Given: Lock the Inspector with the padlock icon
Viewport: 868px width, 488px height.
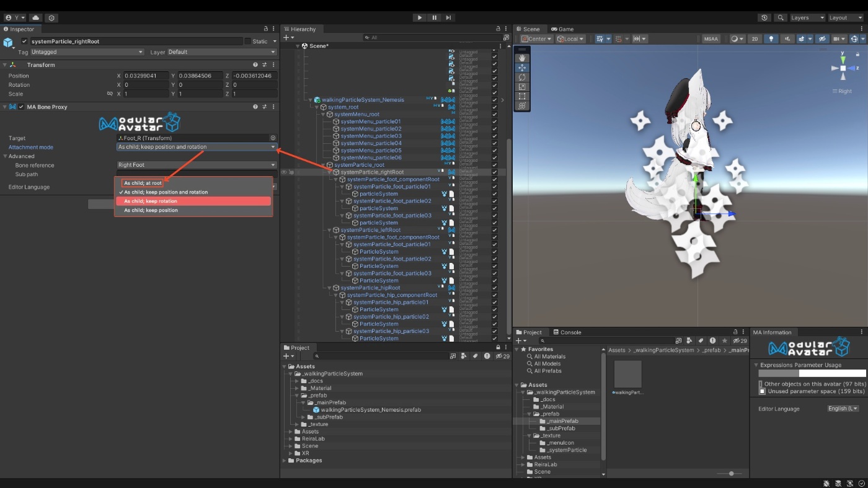Looking at the screenshot, I should point(265,29).
